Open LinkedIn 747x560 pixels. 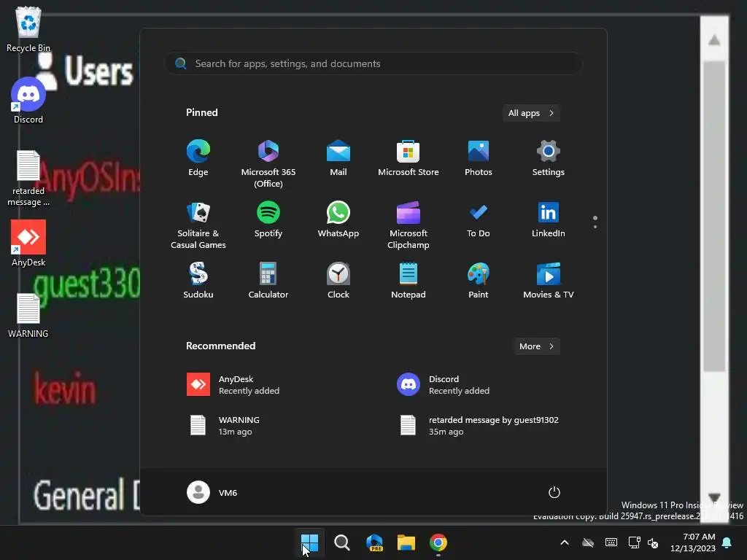tap(549, 219)
